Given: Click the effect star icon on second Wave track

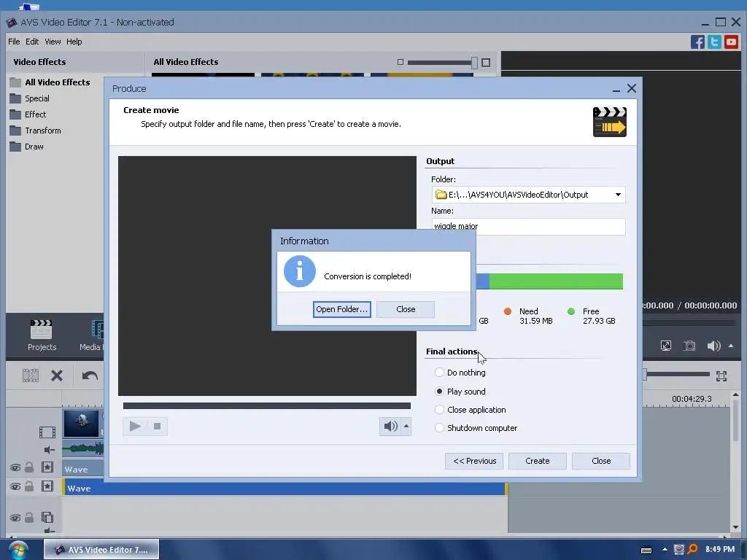Looking at the screenshot, I should pyautogui.click(x=47, y=486).
